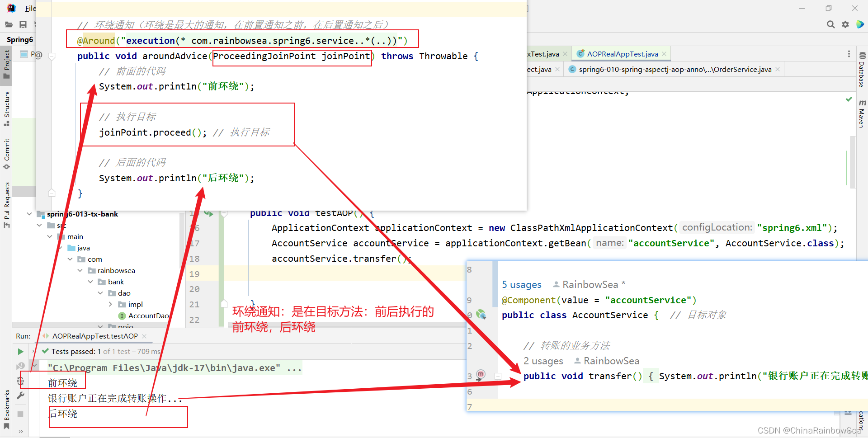Select the AOPRealAppTest.testAOP run tab
The width and height of the screenshot is (868, 438).
95,336
